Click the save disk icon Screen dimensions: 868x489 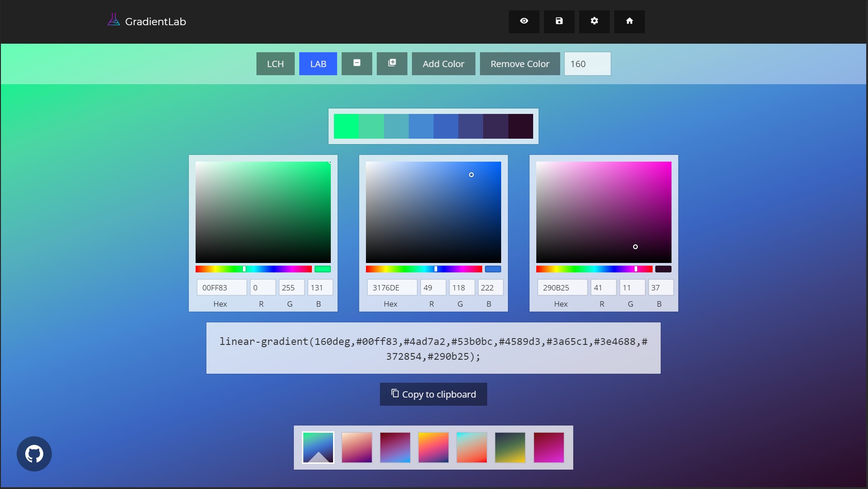(x=559, y=21)
